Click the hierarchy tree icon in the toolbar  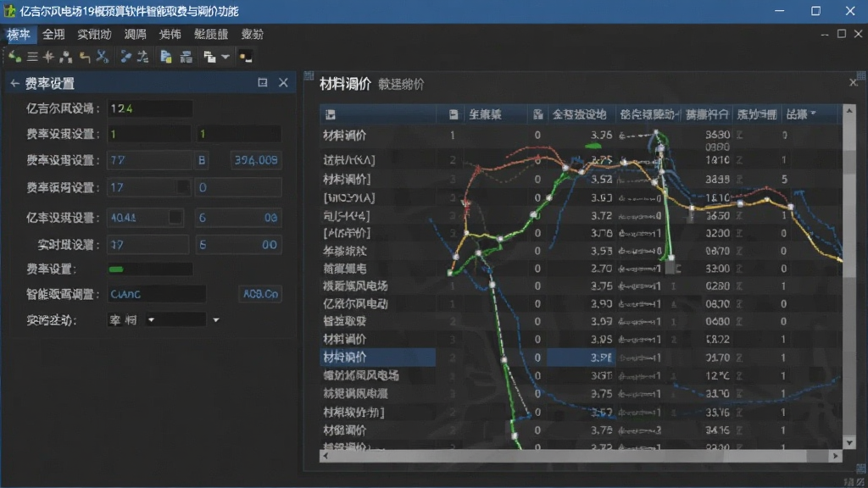(x=66, y=57)
